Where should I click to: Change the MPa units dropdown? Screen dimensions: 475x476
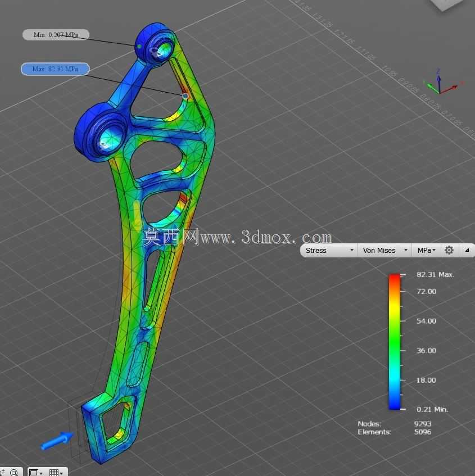(426, 251)
